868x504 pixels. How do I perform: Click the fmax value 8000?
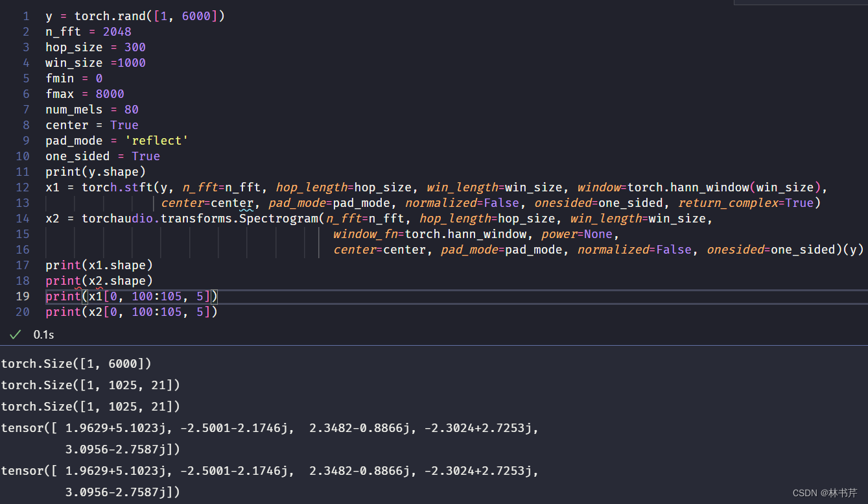click(x=110, y=94)
